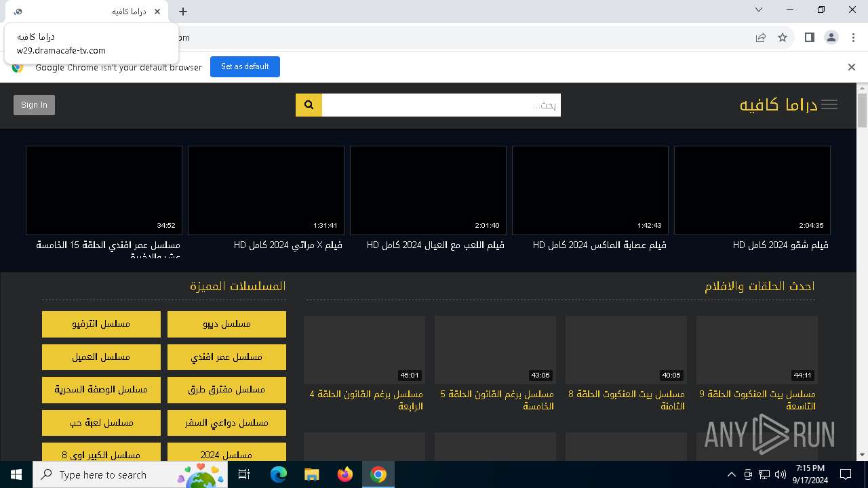Open the hamburger menu beside دراما كافيه
This screenshot has width=868, height=488.
click(x=829, y=105)
